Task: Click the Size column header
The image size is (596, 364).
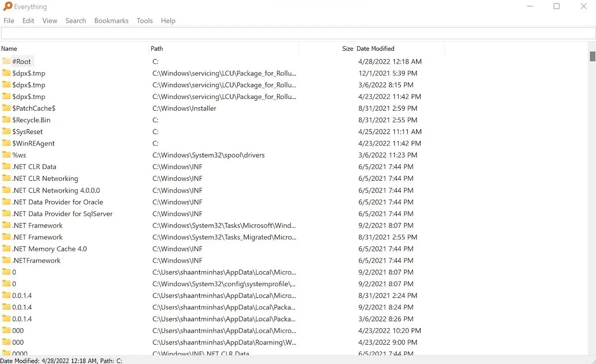Action: pyautogui.click(x=346, y=48)
